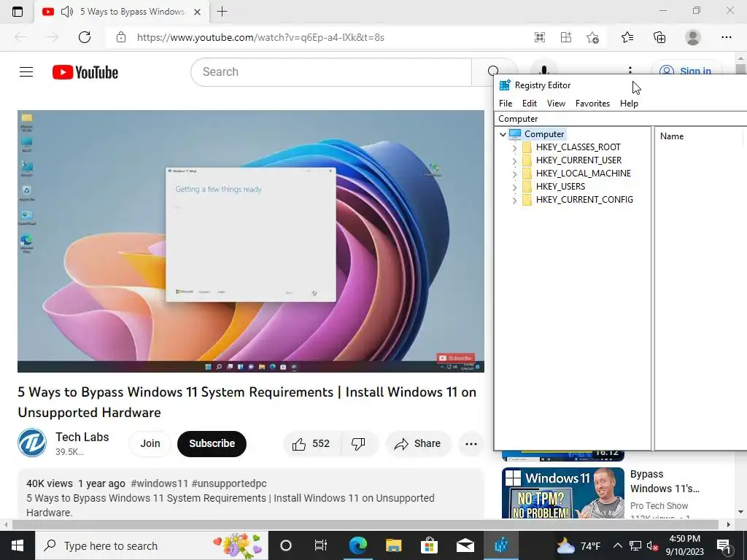Open the Registry Editor Help menu

tap(628, 104)
